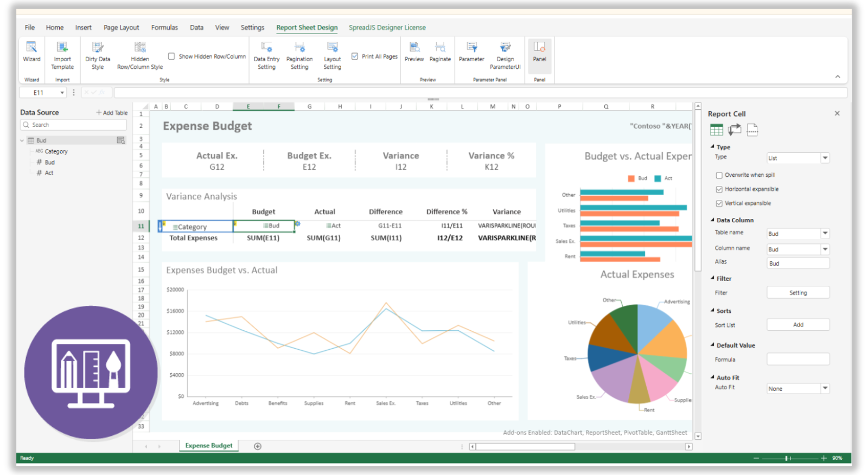Expand the Table name dropdown
Screen dimensions: 868x475
[x=825, y=234]
